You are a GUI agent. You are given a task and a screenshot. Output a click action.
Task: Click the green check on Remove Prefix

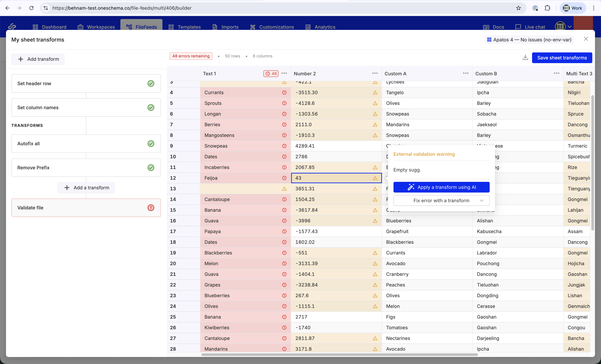pos(151,168)
